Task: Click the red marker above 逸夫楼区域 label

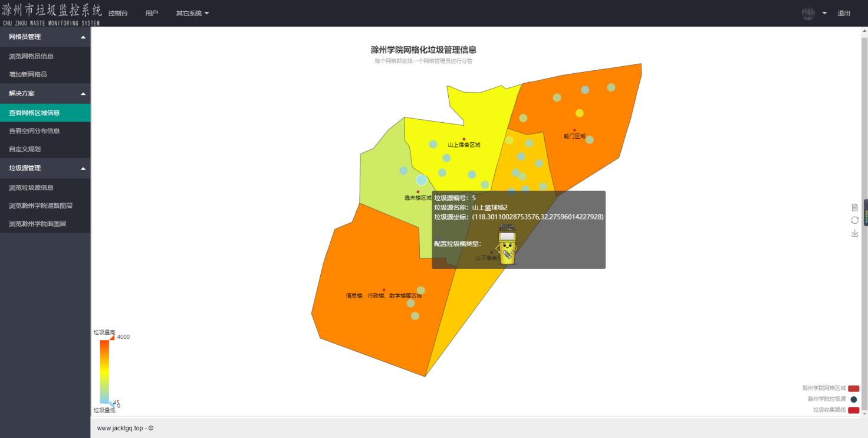Action: (418, 192)
